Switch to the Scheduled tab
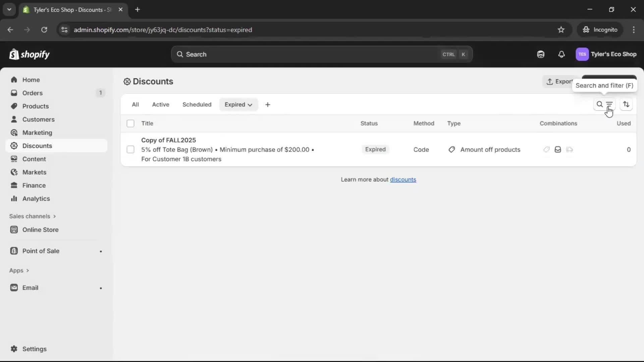 [x=197, y=104]
